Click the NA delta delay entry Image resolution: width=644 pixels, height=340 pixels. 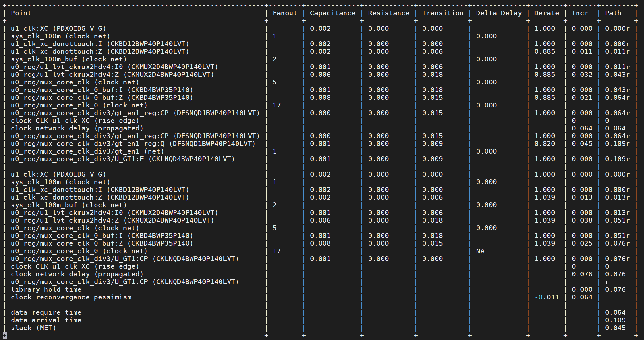click(480, 251)
